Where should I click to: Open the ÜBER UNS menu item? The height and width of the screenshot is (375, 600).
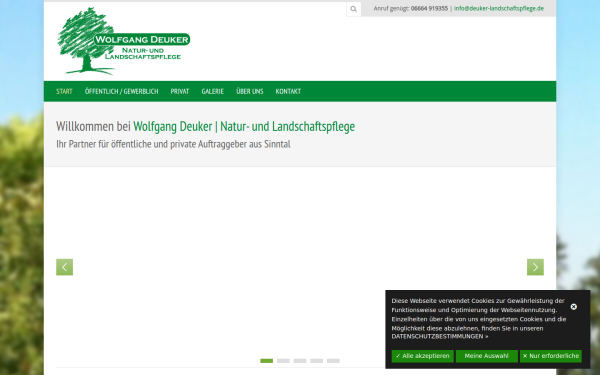[x=249, y=91]
